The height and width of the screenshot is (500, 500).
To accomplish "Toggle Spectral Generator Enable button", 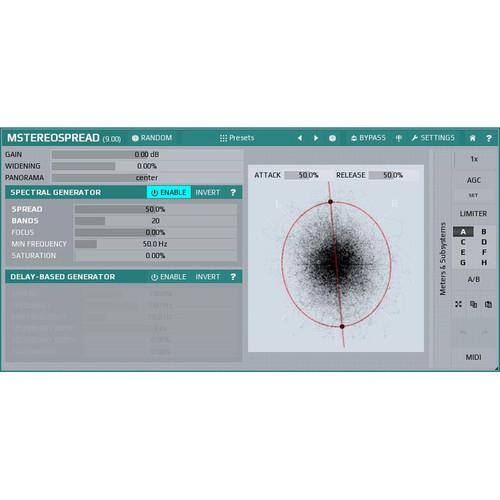I will (169, 192).
